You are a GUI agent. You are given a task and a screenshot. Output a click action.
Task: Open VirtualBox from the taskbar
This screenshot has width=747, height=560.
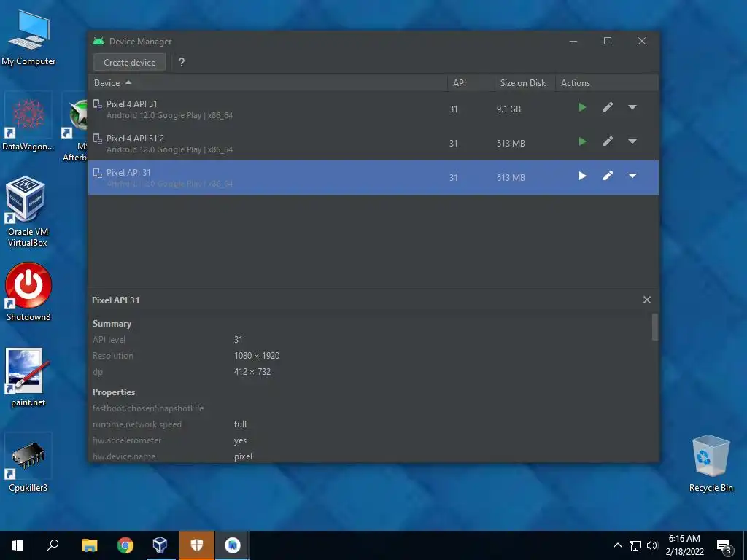(x=160, y=545)
